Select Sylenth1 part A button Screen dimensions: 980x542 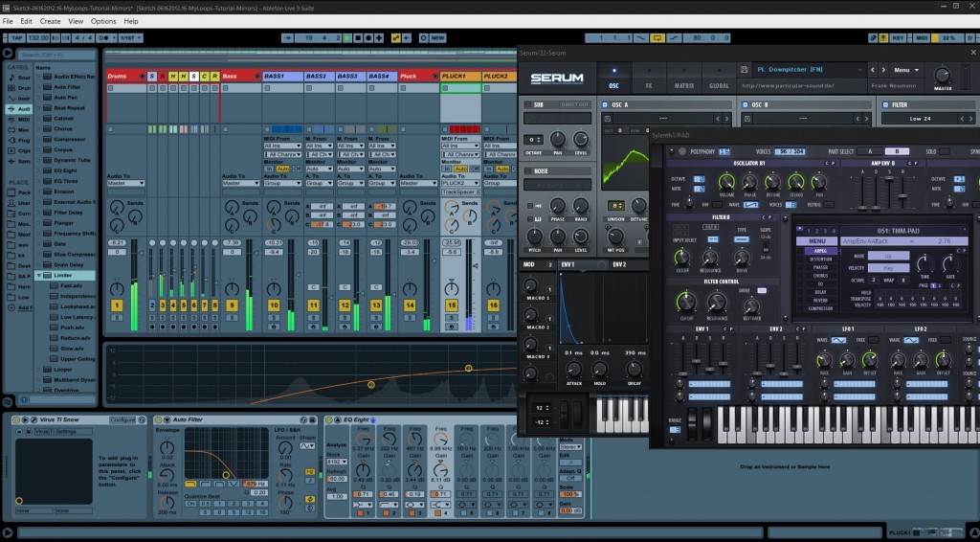coord(870,152)
